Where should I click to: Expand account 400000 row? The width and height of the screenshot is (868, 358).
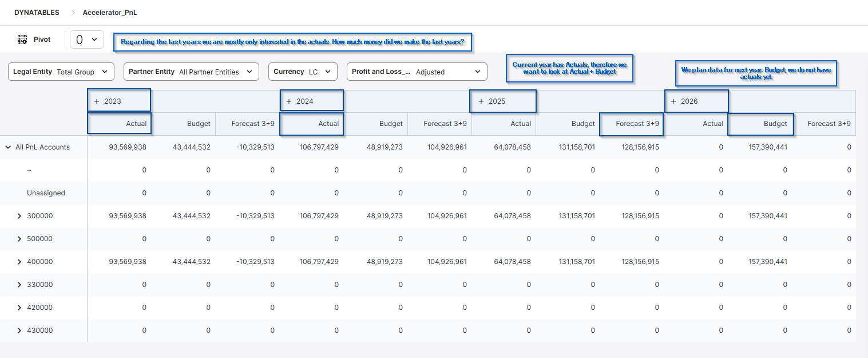coord(19,262)
